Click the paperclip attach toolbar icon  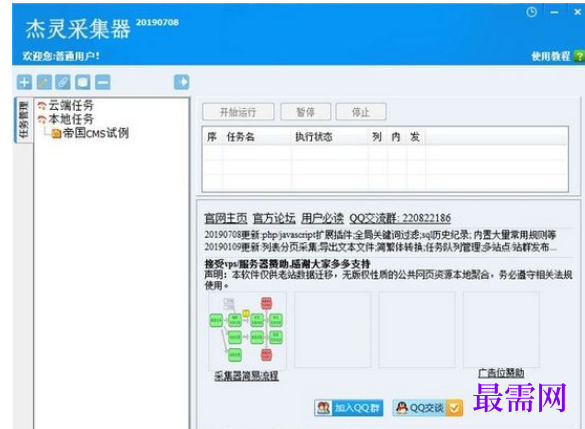pyautogui.click(x=63, y=82)
